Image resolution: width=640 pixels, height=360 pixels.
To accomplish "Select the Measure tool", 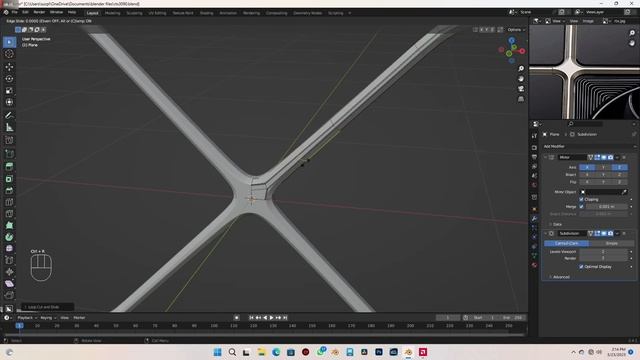I will pos(9,128).
